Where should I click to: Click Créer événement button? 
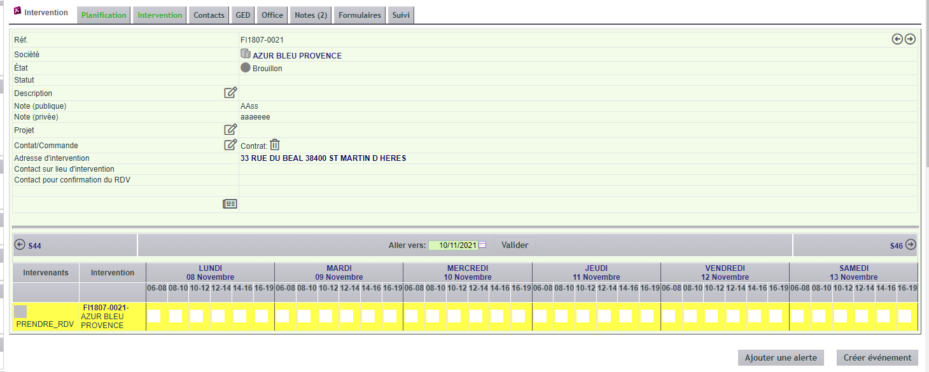(x=877, y=358)
